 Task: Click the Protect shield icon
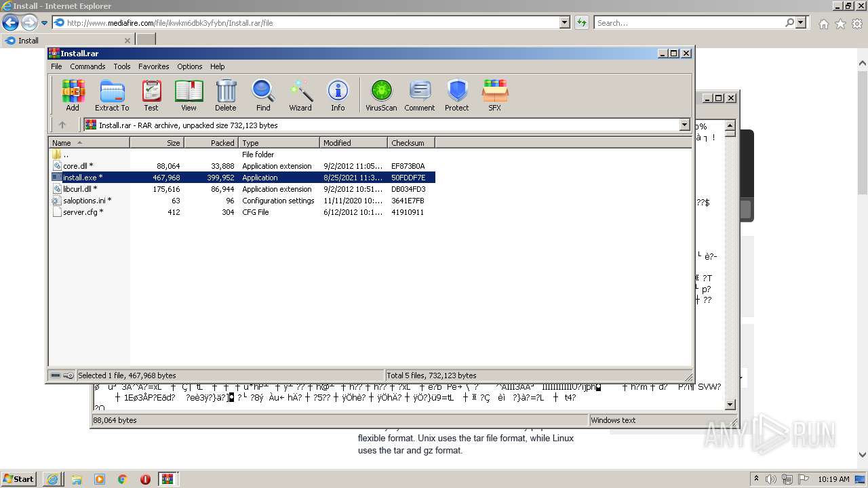457,96
